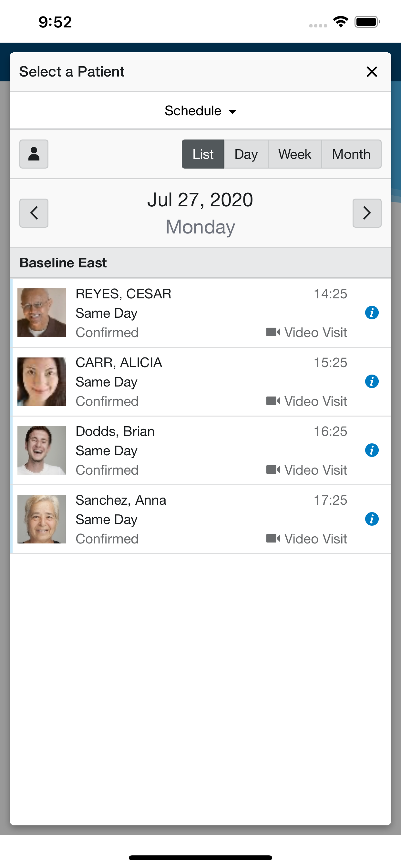Open info for Reyes, Cesar appointment
Viewport: 401px width, 868px height.
click(372, 313)
